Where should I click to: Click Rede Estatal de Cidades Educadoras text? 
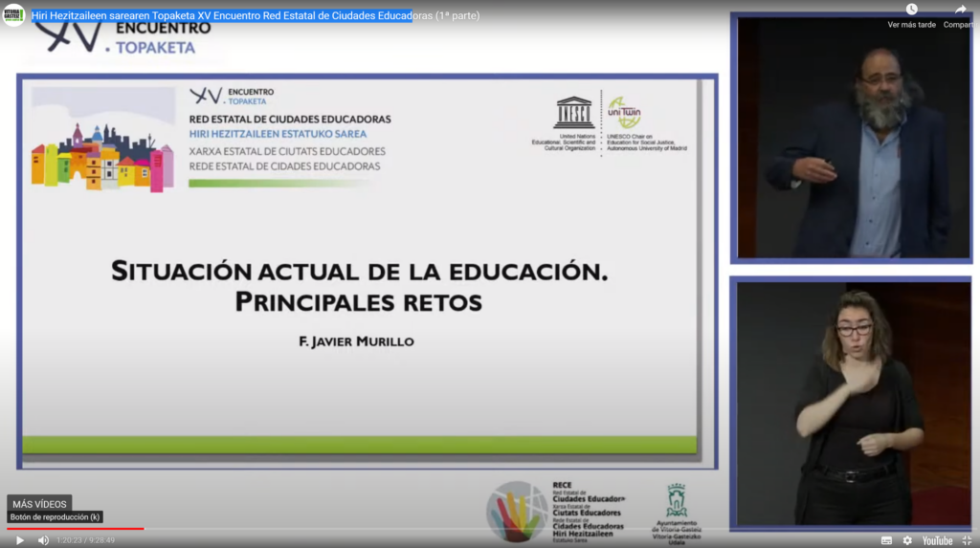tap(284, 166)
